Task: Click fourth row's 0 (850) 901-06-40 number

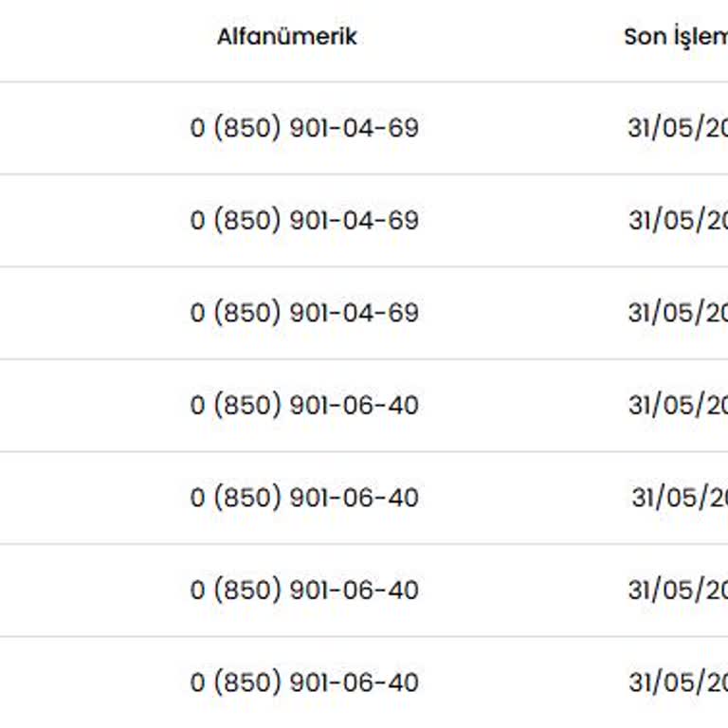Action: coord(304,406)
